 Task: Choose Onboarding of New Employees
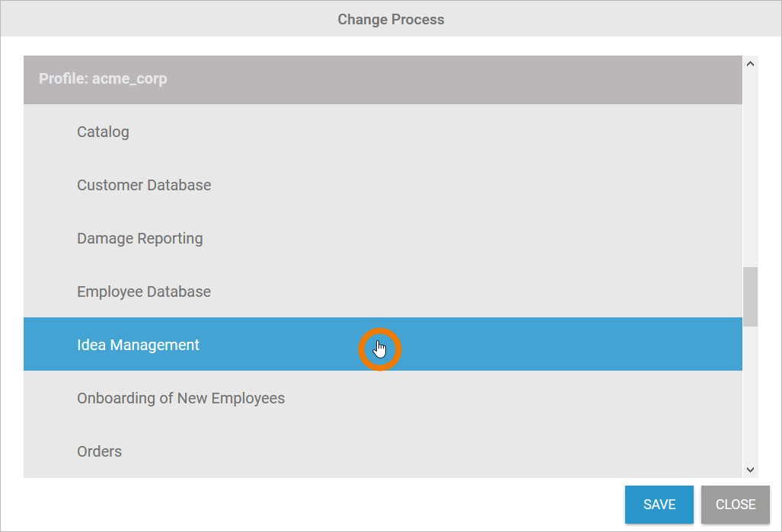[180, 398]
